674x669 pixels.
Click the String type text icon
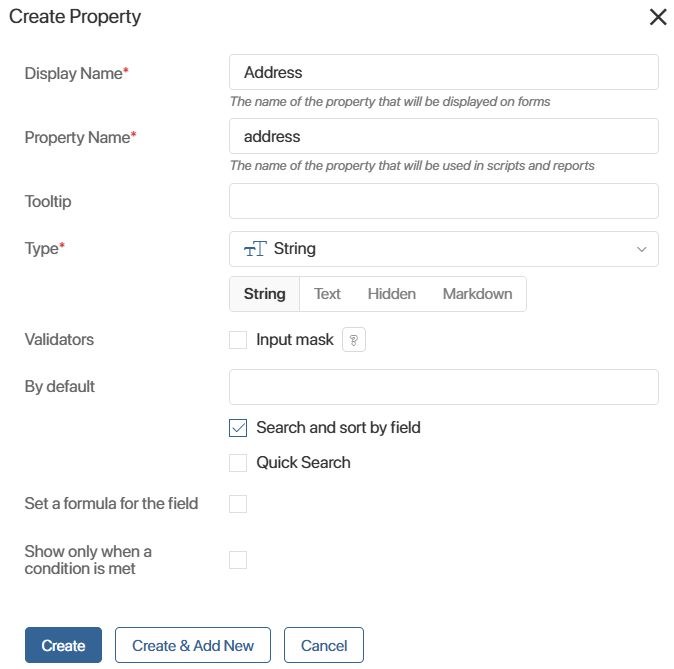(255, 249)
